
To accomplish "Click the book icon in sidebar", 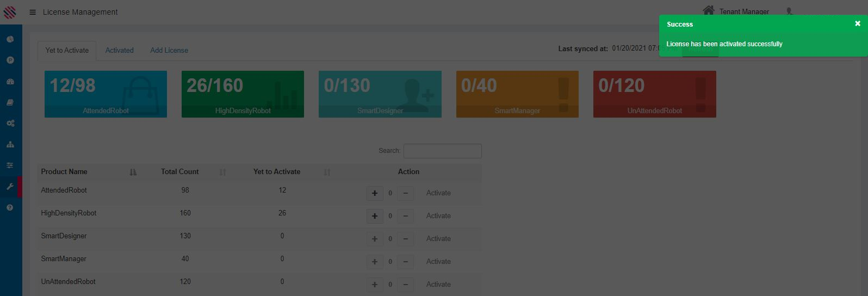I will (10, 102).
